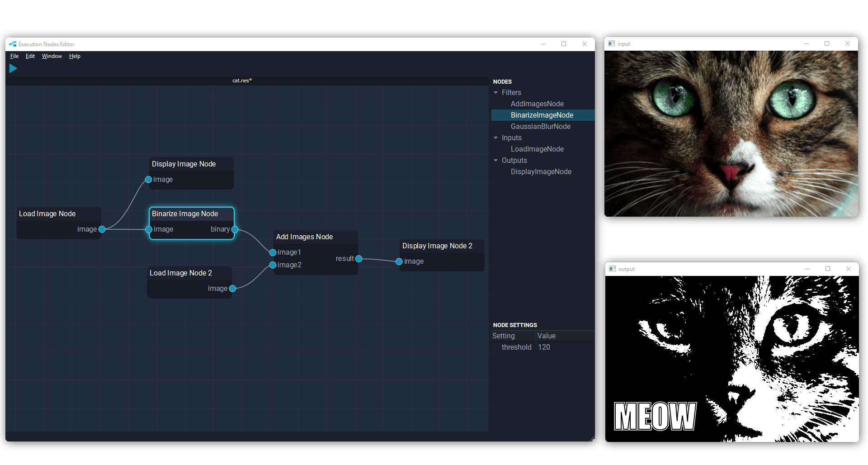This screenshot has height=465, width=868.
Task: Click the Binarize Image Node binary output port
Action: tap(235, 229)
